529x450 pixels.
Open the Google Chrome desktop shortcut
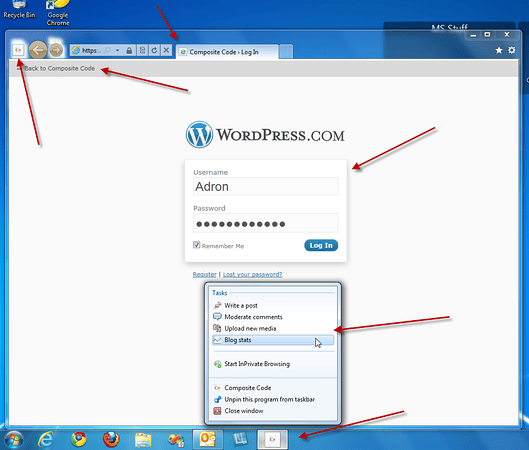coord(58,13)
